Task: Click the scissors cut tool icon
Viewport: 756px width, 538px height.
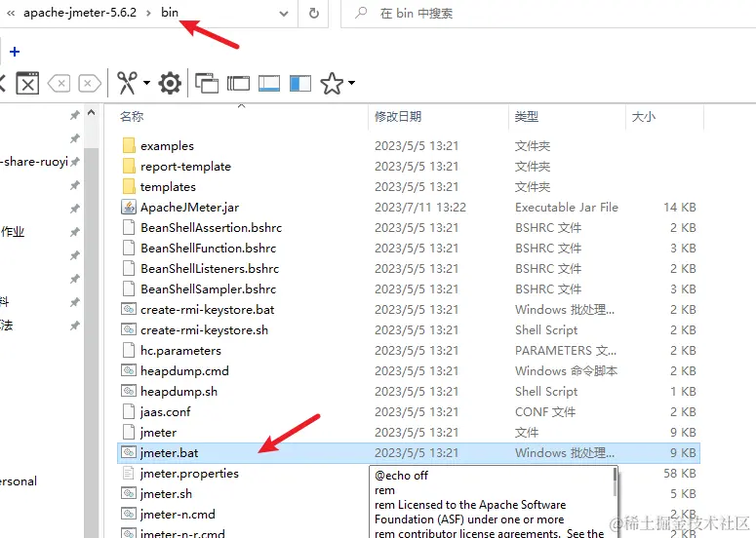Action: (x=127, y=83)
